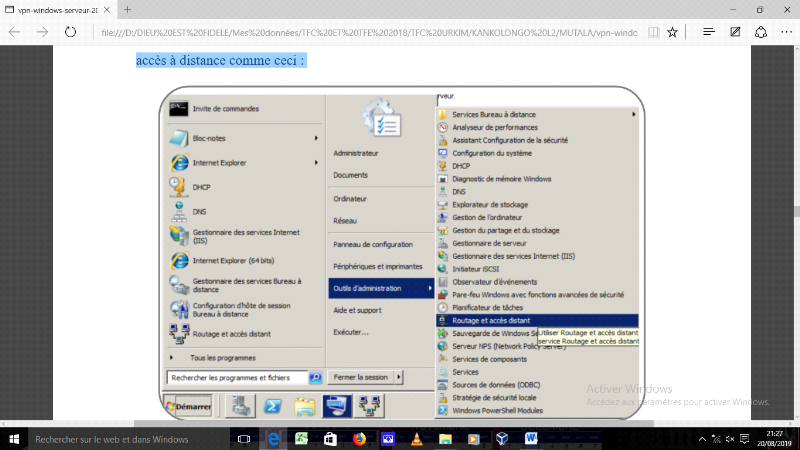Open VLC from the taskbar

[416, 439]
